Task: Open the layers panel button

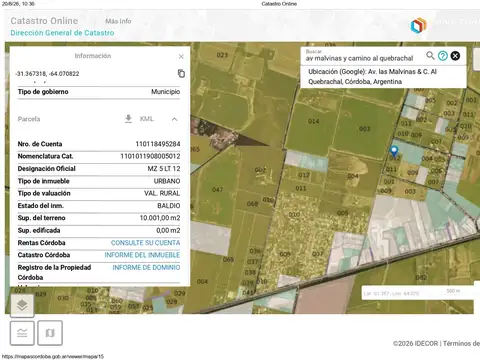Action: (x=22, y=305)
